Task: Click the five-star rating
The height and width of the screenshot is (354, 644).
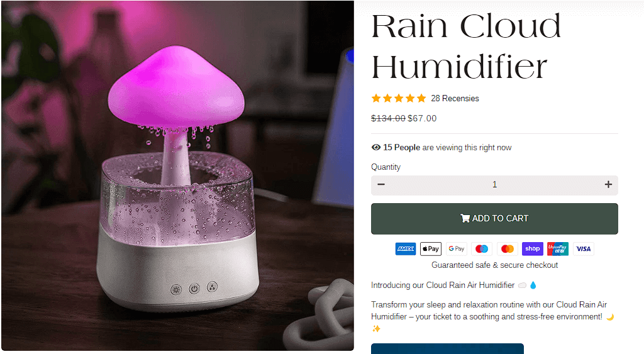Action: click(x=398, y=99)
